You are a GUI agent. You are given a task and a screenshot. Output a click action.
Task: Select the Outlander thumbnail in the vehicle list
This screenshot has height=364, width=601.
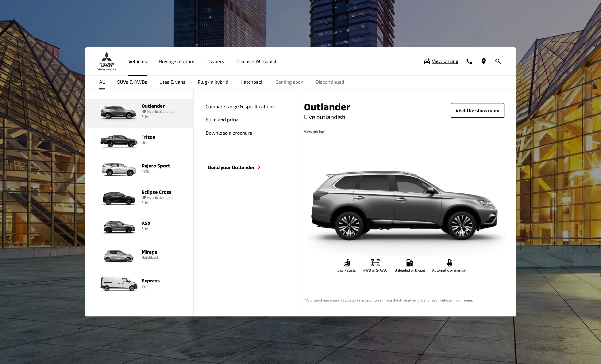[x=118, y=112]
